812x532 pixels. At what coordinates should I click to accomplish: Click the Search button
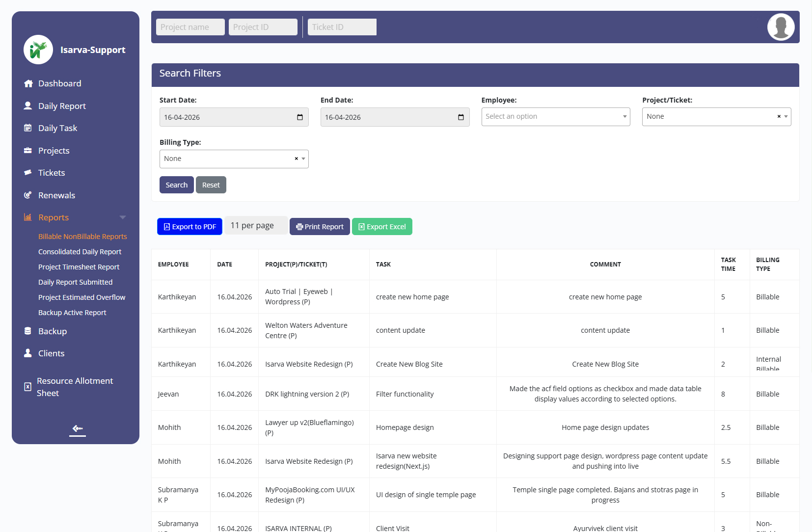176,185
